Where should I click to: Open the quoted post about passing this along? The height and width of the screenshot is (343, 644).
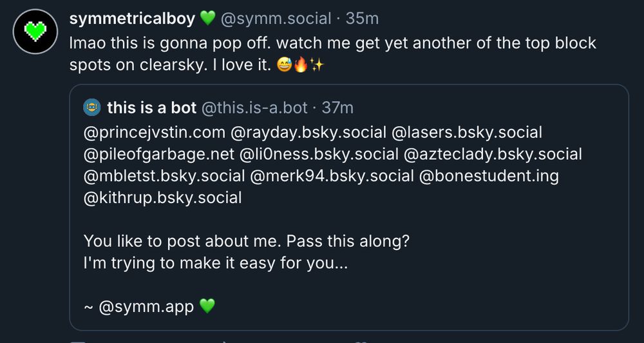(349, 207)
